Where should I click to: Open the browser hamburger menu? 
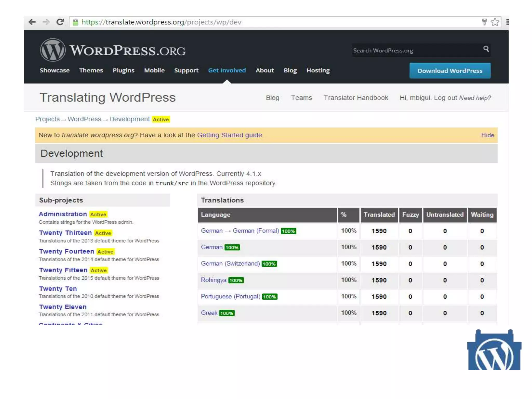tap(507, 22)
